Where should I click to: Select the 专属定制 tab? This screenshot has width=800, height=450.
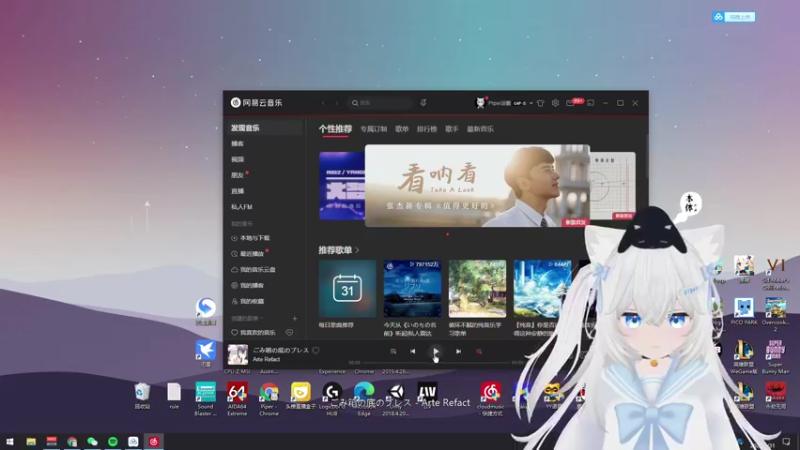[373, 129]
